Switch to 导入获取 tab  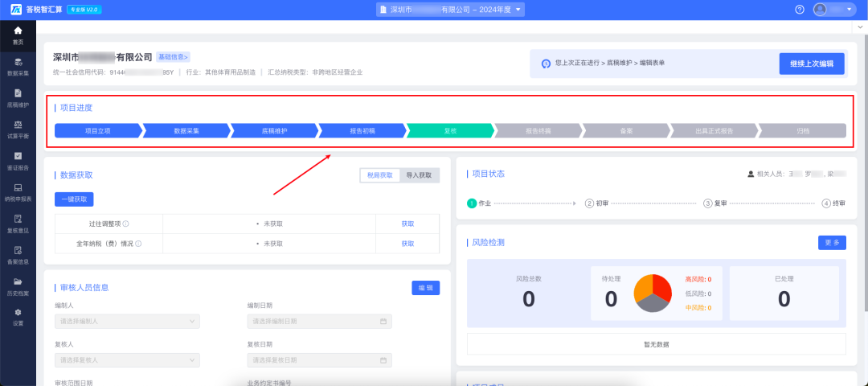tap(419, 175)
